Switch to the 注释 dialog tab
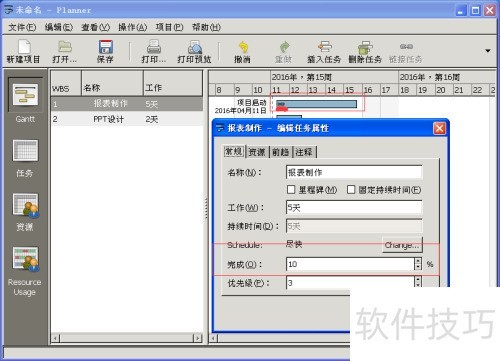Screen dimensions: 500x361 304,152
